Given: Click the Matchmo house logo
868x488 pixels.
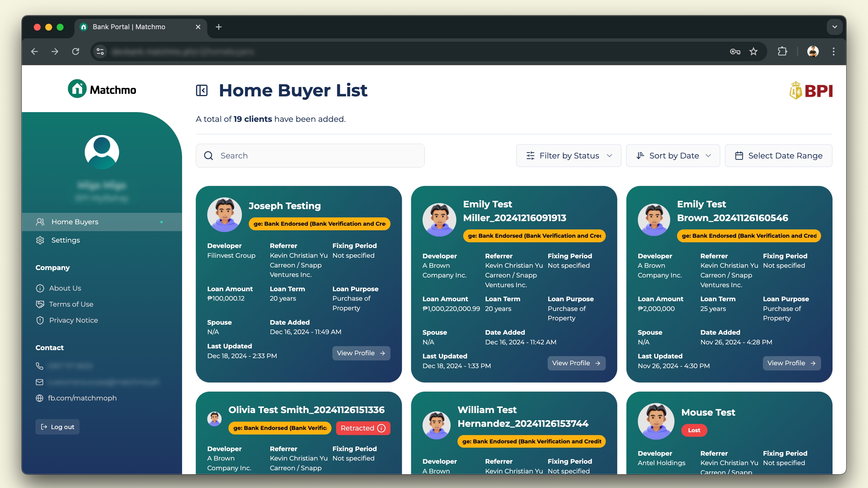Looking at the screenshot, I should [77, 89].
